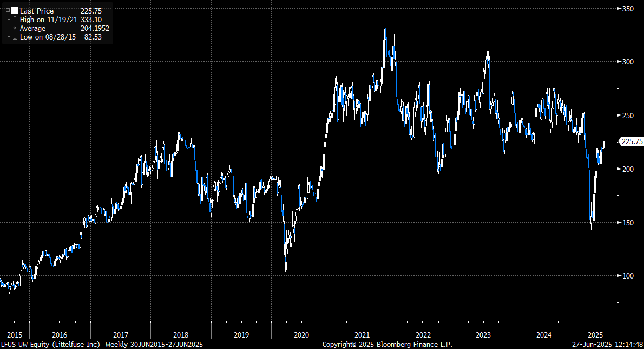Click the 2024 label on the time axis
The width and height of the screenshot is (644, 349).
tap(544, 335)
